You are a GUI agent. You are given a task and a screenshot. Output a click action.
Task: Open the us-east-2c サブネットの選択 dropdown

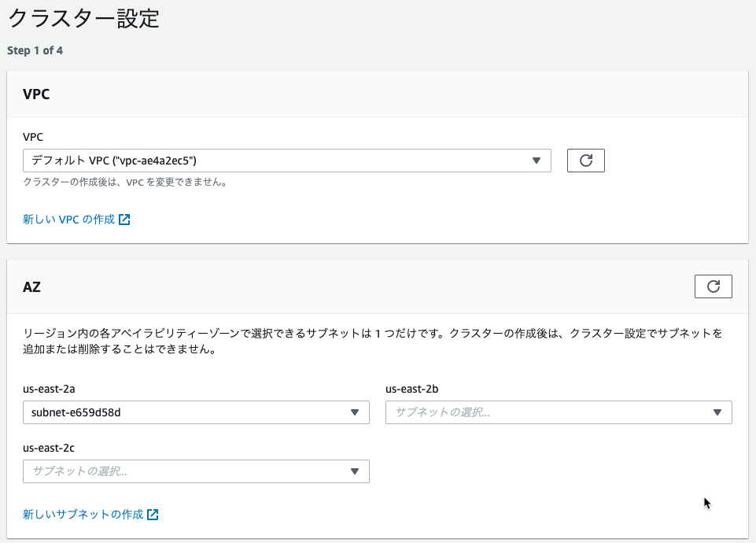[196, 471]
